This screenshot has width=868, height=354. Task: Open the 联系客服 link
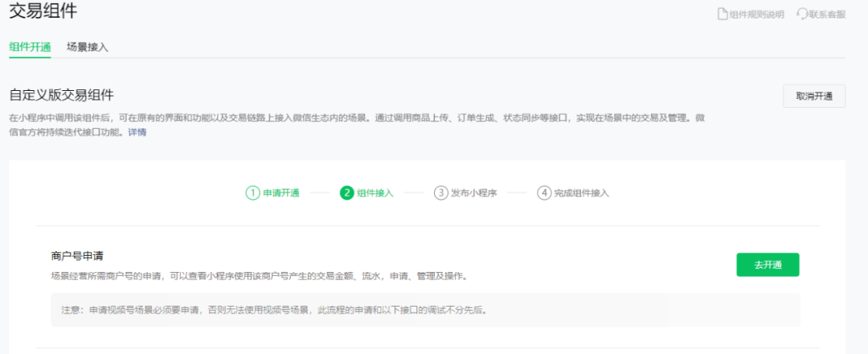827,14
